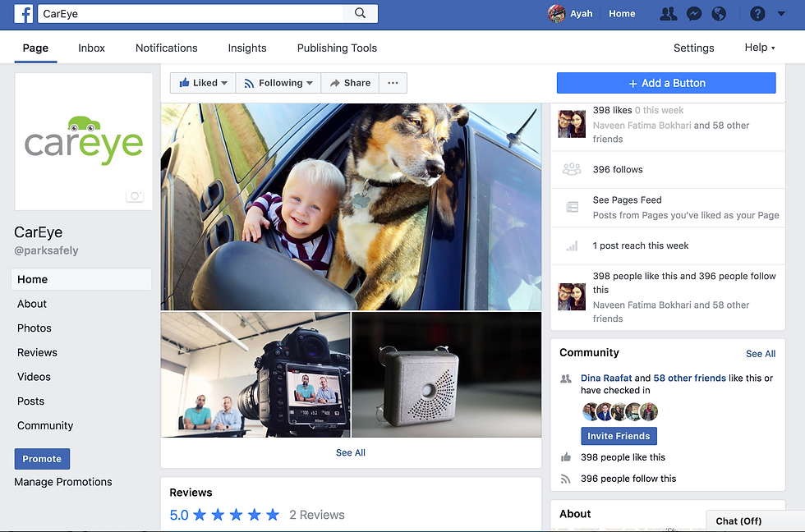Click 58 other friends link
805x532 pixels.
click(689, 378)
